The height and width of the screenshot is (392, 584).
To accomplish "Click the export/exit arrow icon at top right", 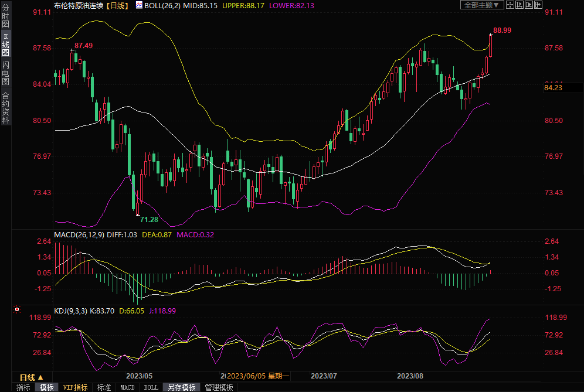I will [x=538, y=5].
